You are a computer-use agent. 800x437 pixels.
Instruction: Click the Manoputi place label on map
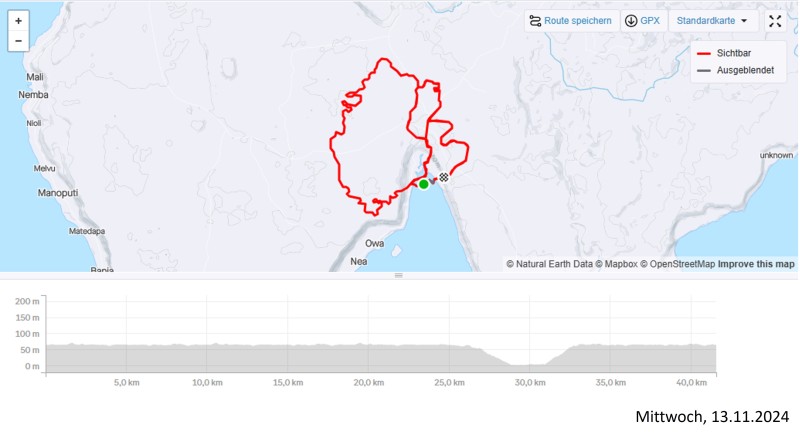click(57, 192)
